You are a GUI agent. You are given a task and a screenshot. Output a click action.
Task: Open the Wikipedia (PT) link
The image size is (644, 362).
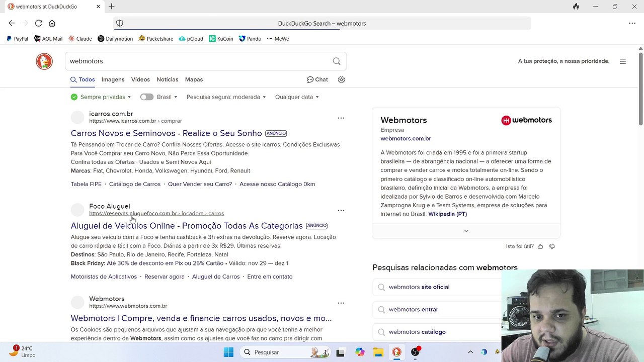click(448, 214)
